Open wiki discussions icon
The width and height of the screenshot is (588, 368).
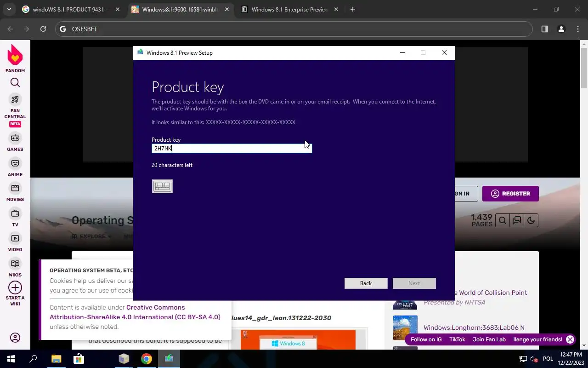click(x=517, y=220)
